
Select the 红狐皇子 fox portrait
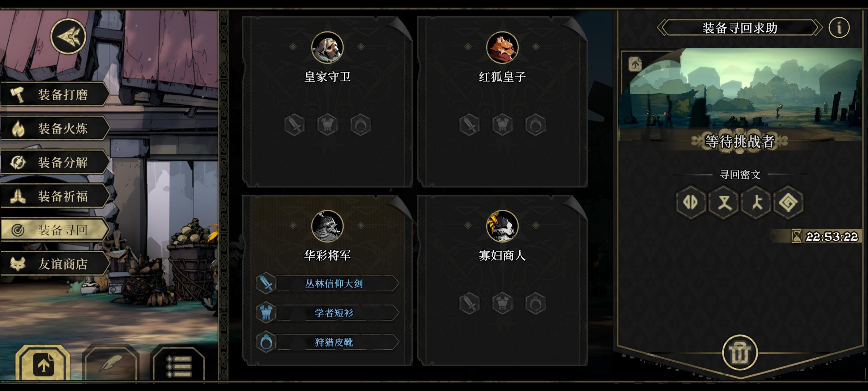502,47
